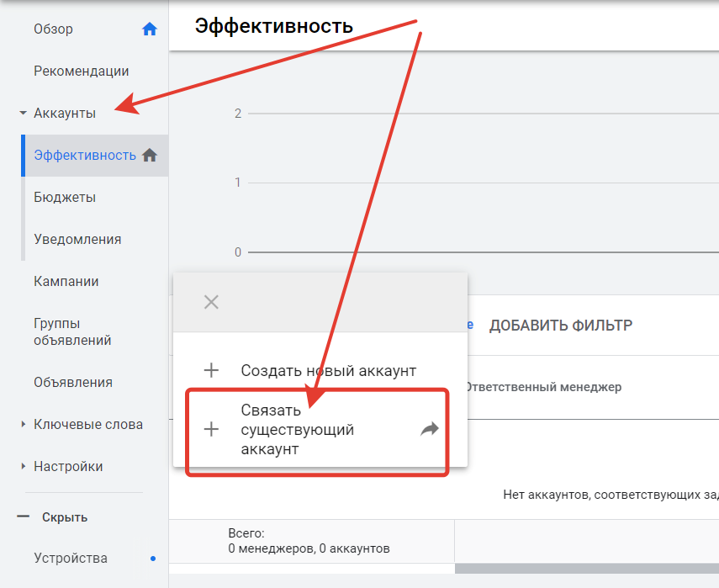Collapse the Аккаунты section arrow
The height and width of the screenshot is (588, 719).
tap(24, 114)
